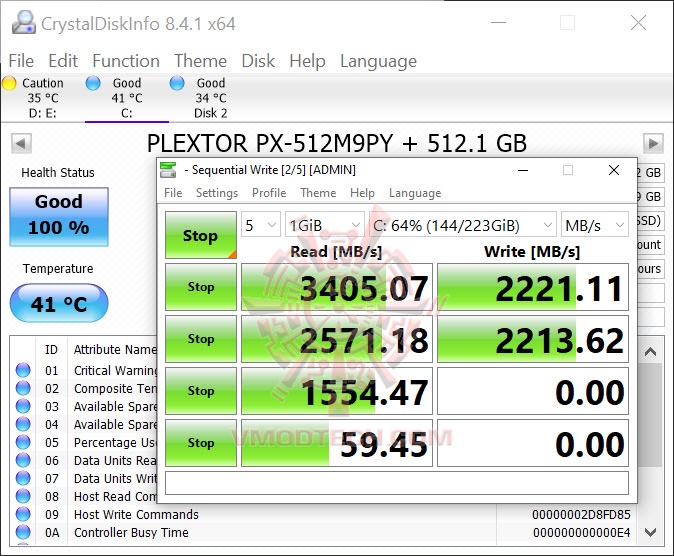This screenshot has width=674, height=556.
Task: Click the ID column header
Action: click(x=51, y=350)
